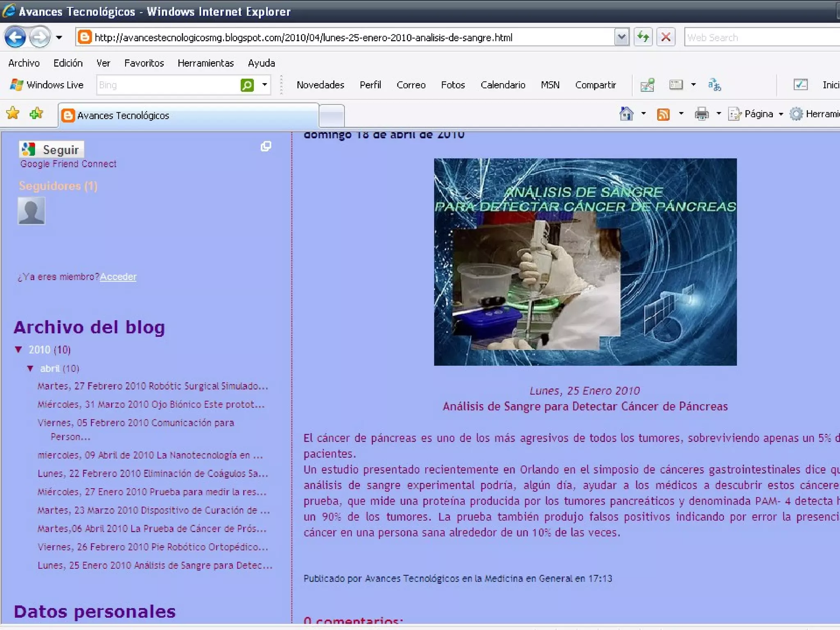840x630 pixels.
Task: Click the blood analysis post image
Action: [585, 262]
